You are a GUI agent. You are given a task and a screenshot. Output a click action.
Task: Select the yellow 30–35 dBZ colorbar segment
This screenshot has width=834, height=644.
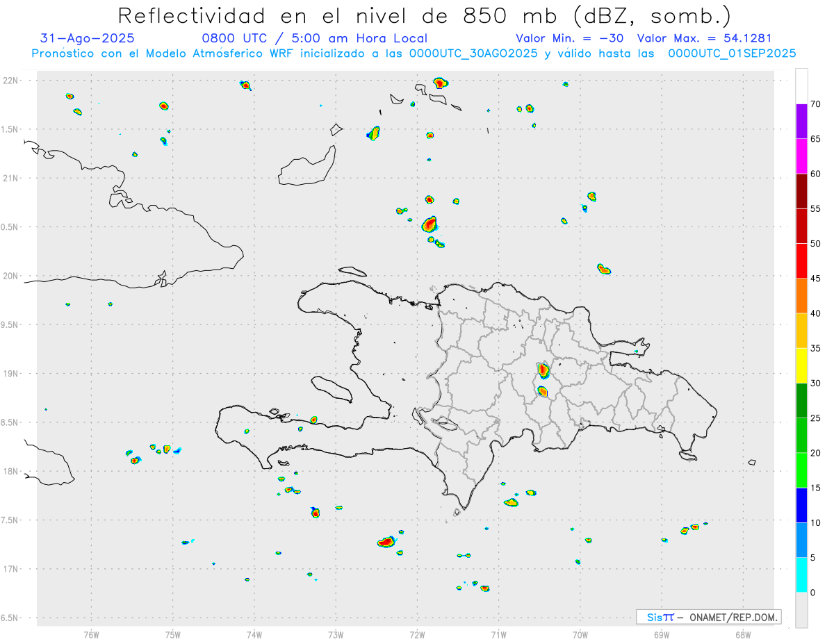(x=801, y=365)
